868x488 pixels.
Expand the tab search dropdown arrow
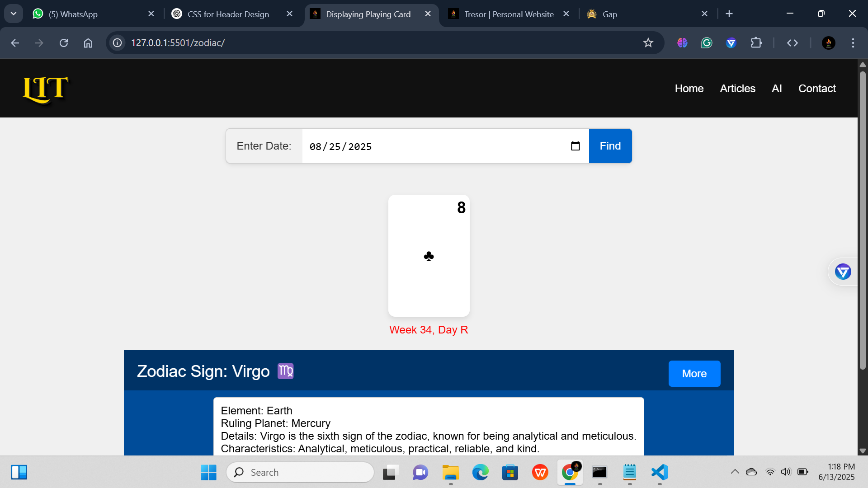coord(14,14)
